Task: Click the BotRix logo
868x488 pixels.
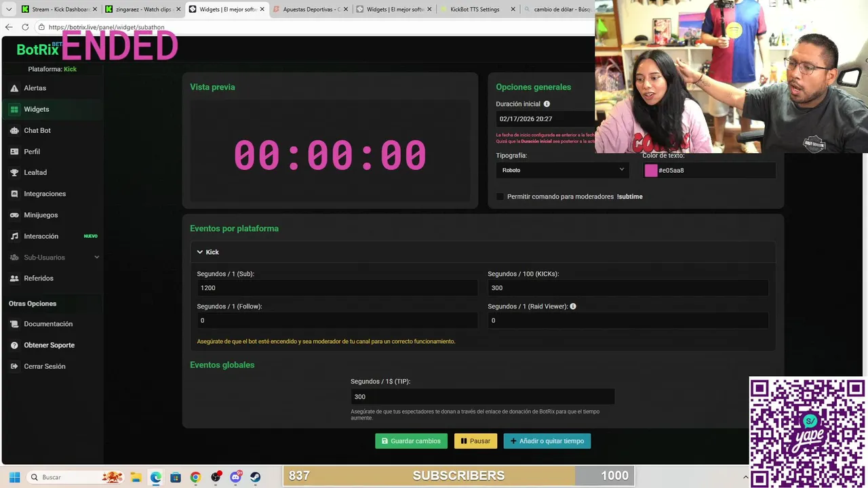Action: click(38, 49)
